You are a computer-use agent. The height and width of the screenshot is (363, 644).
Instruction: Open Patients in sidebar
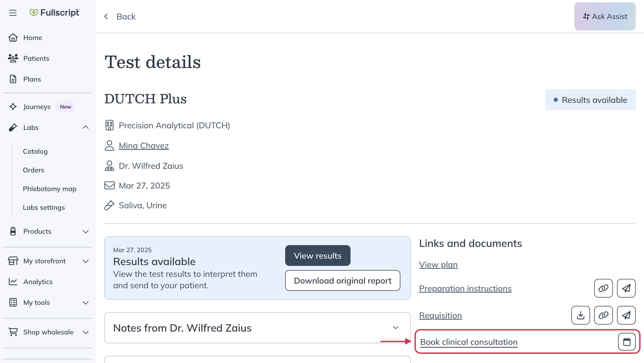pos(36,58)
